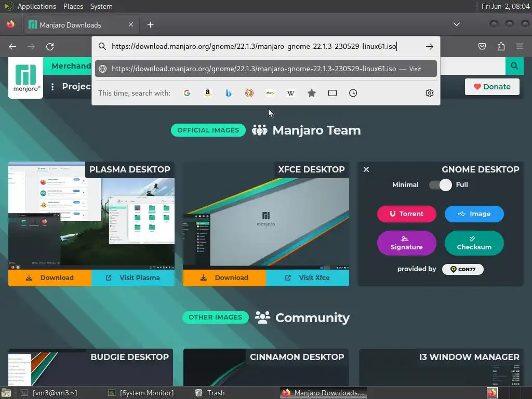This screenshot has height=399, width=532.
Task: Open Firefox hamburger application menu
Action: pyautogui.click(x=520, y=46)
